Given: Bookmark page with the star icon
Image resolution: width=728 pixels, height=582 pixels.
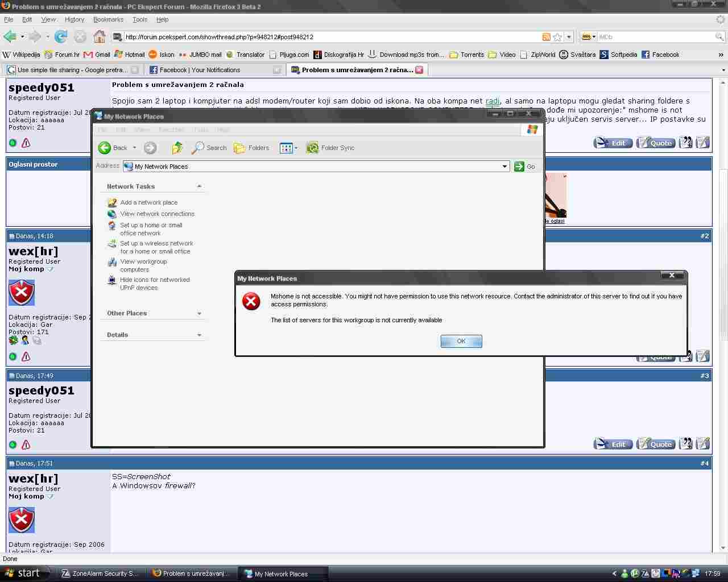Looking at the screenshot, I should 557,37.
